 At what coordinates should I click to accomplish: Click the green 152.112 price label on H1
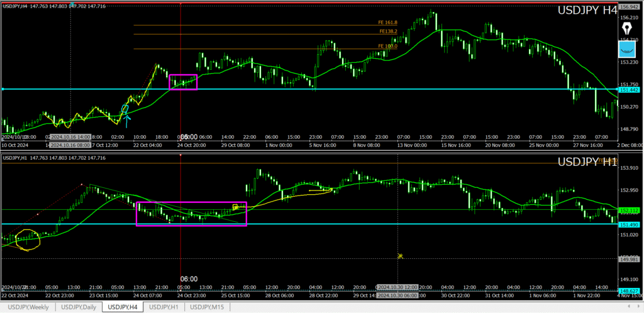[x=629, y=210]
